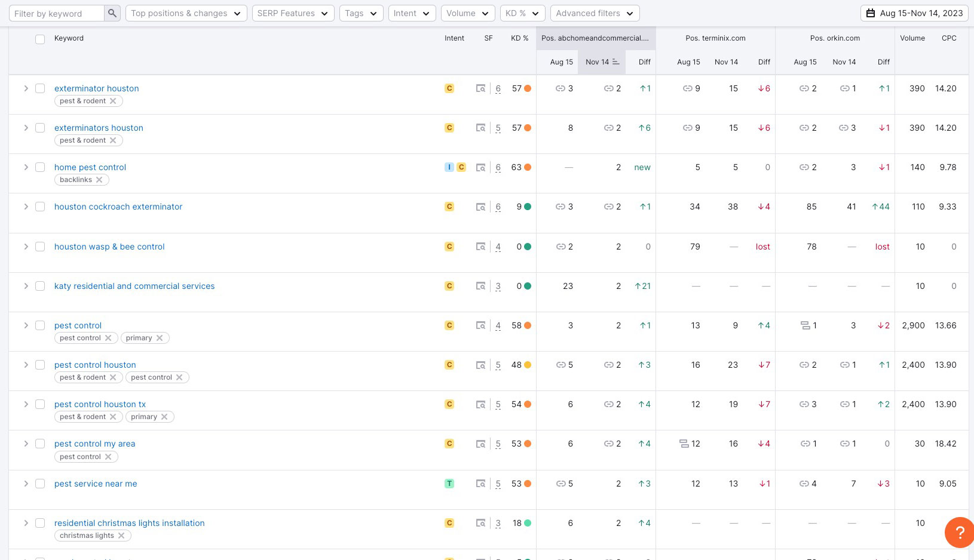
Task: Remove backlinks tag from home pest control
Action: point(99,180)
